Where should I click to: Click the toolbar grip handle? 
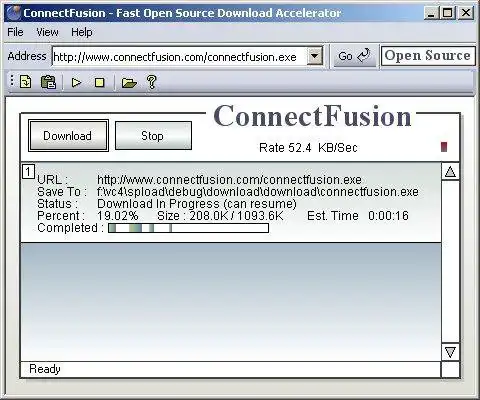click(12, 81)
